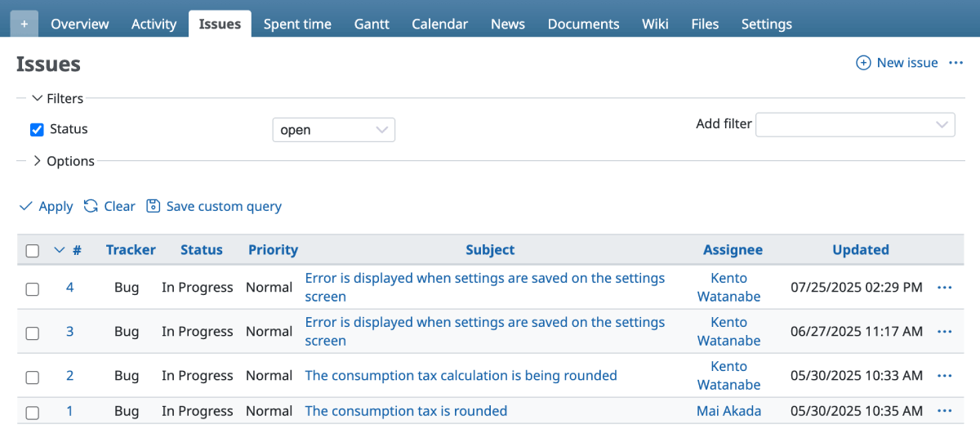
Task: Tick the select-all checkbox in table header
Action: point(33,251)
